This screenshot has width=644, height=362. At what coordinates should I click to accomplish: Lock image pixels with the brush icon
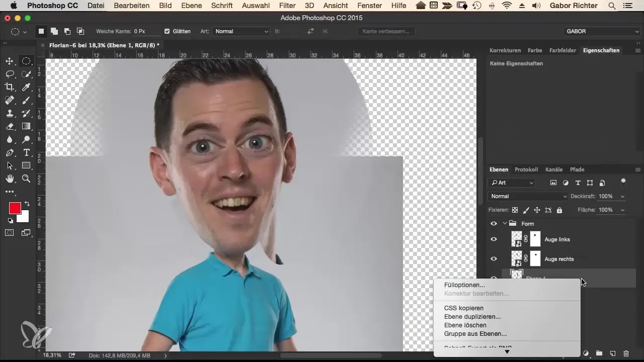click(x=526, y=210)
